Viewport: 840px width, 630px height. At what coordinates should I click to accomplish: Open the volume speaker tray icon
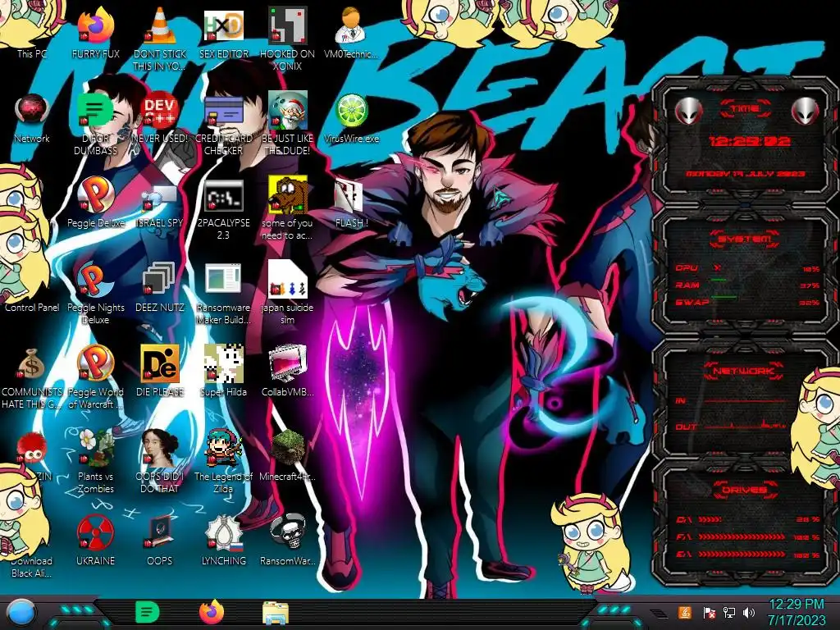tap(749, 612)
